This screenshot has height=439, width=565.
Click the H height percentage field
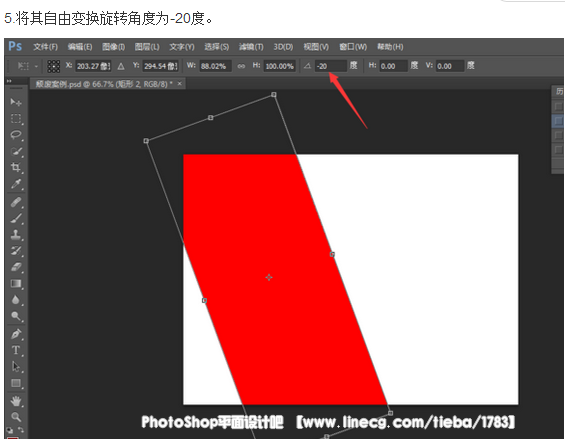click(280, 66)
